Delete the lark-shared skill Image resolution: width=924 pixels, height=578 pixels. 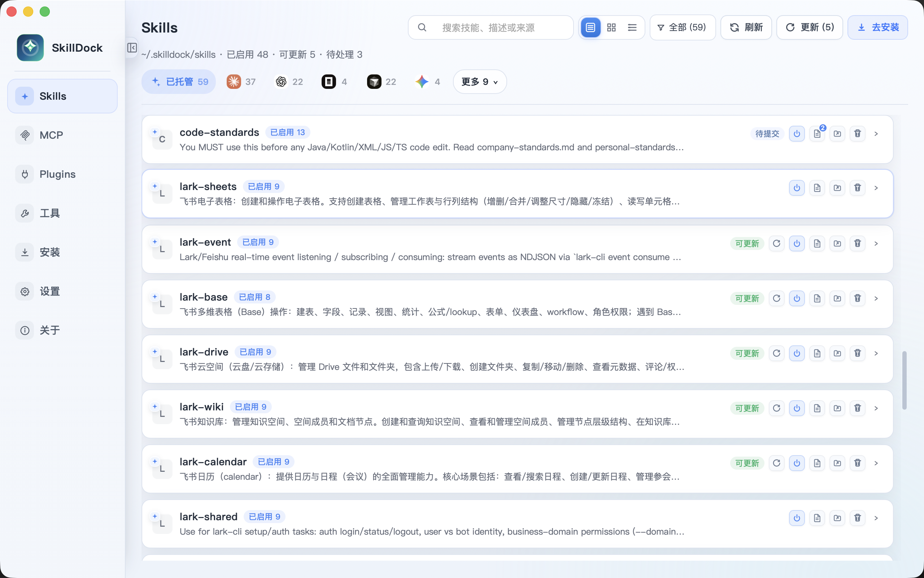858,518
